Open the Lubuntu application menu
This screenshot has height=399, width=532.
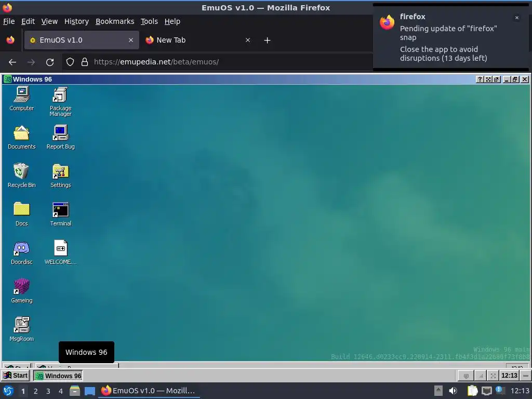(7, 391)
